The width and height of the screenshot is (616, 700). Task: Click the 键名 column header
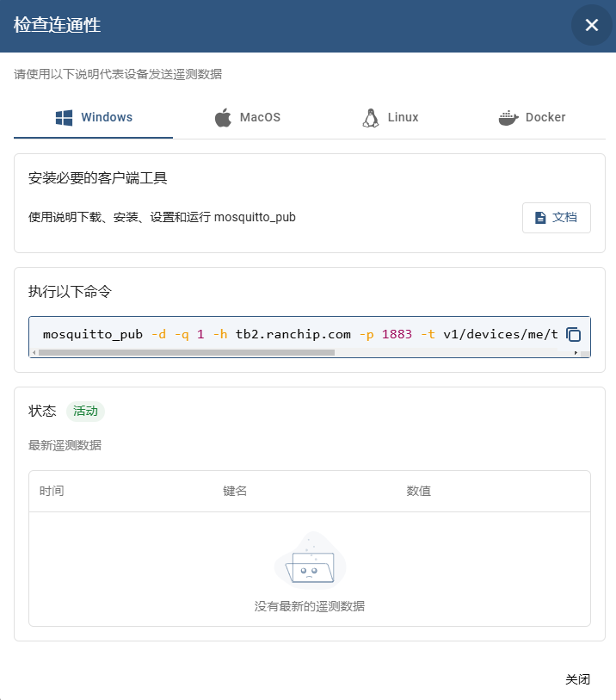[x=235, y=491]
